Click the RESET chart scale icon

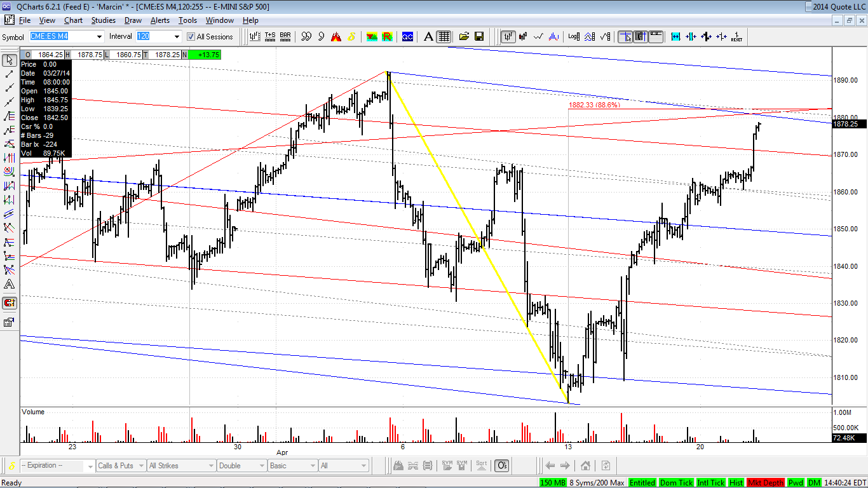tap(736, 37)
